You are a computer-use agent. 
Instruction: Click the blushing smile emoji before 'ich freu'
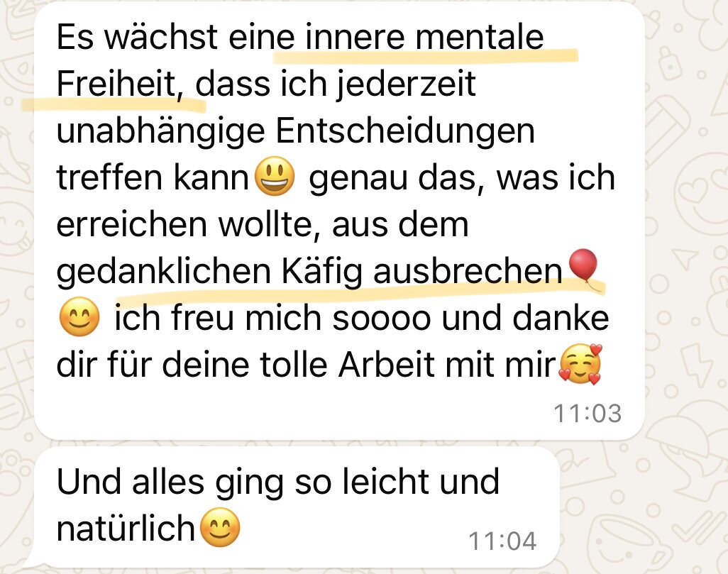pyautogui.click(x=79, y=316)
